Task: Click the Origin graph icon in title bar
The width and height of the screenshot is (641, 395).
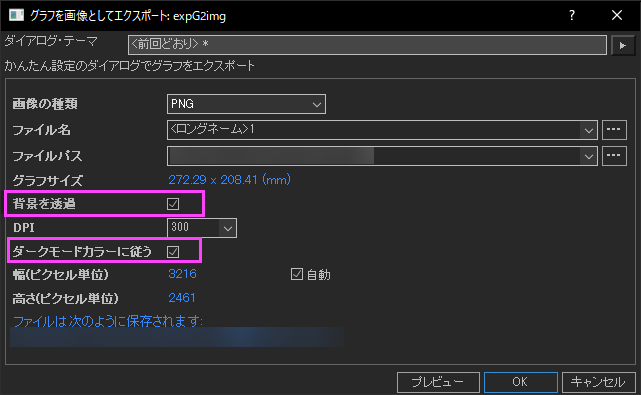Action: [16, 16]
